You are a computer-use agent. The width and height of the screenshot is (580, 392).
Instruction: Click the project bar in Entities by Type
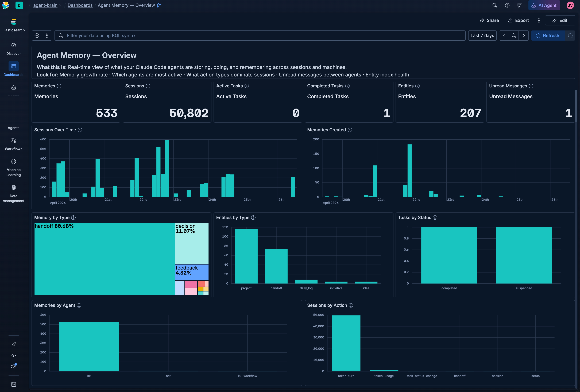246,256
